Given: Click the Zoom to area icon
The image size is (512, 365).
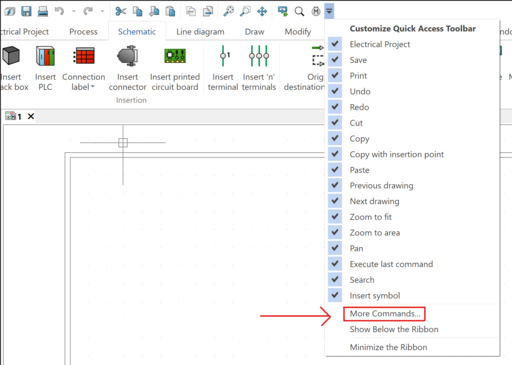Looking at the screenshot, I should (245, 11).
